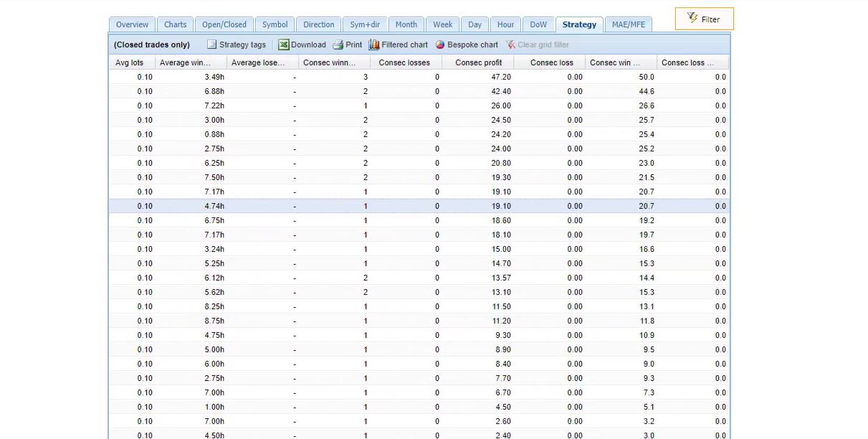Select the Open/Closed tab
The height and width of the screenshot is (439, 868).
(224, 24)
